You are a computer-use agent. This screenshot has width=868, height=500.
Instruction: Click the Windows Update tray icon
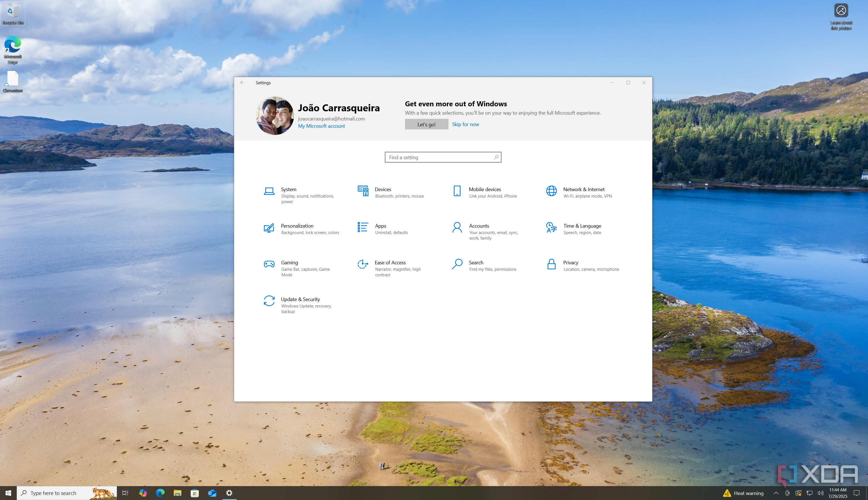tap(798, 493)
